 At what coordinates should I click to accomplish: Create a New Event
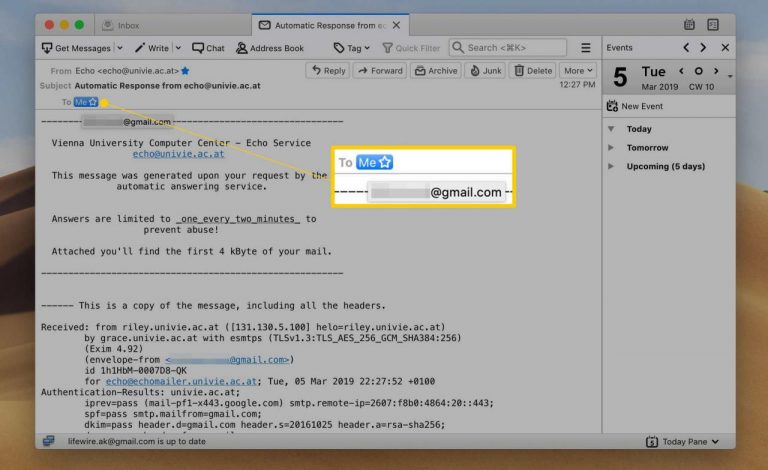(x=635, y=106)
